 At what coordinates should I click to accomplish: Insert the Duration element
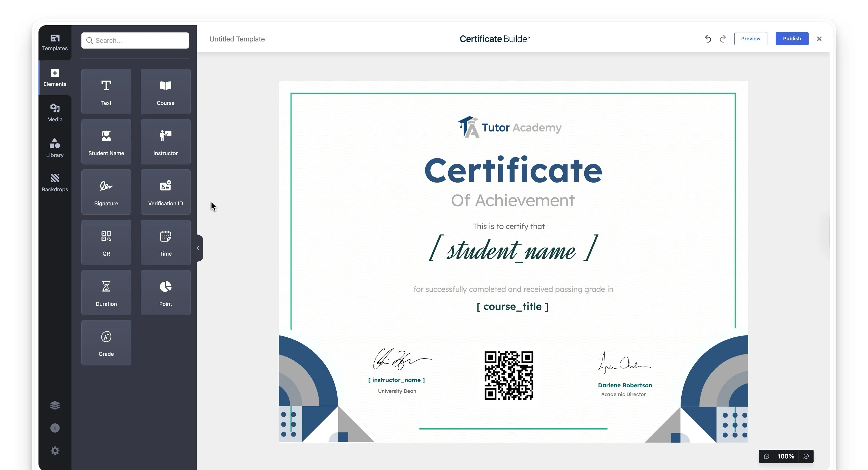106,292
